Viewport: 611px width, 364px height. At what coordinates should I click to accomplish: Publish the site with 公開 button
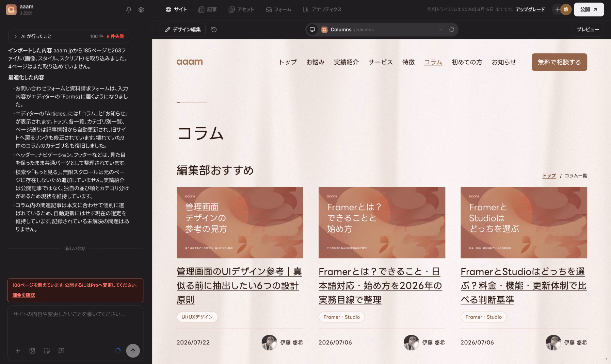[589, 10]
